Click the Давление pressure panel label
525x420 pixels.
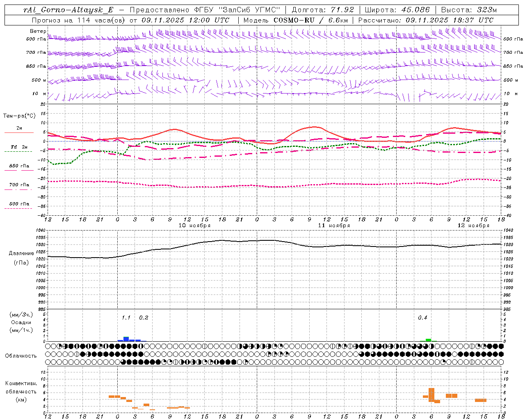21,253
